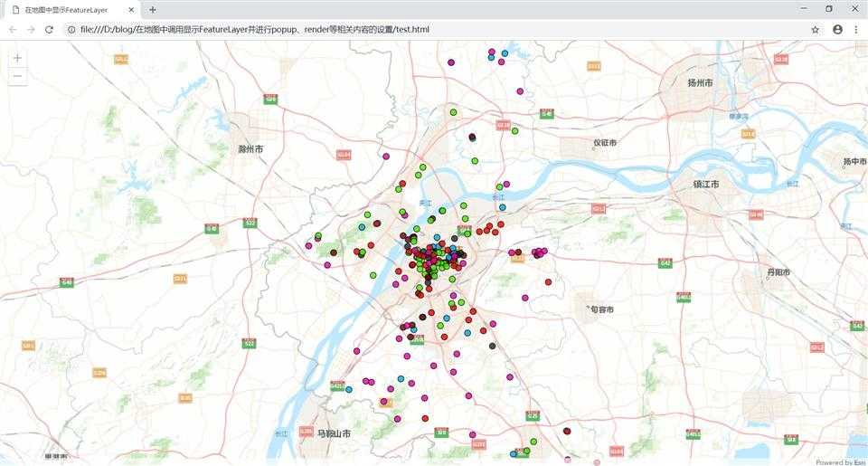This screenshot has height=466, width=868.
Task: Click the 仪征市 city label
Action: pos(605,142)
